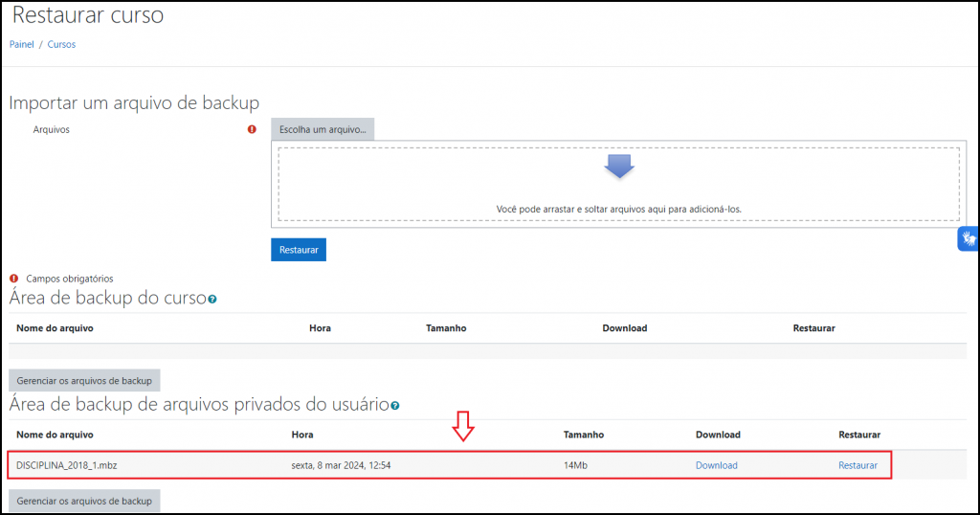
Task: Click Gerenciar os arquivos de backup below the private files table
Action: pos(84,501)
